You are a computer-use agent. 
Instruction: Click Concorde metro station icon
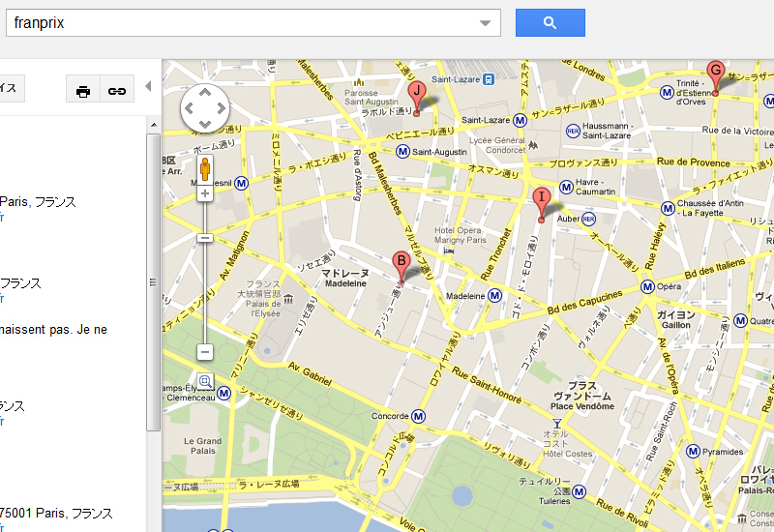coord(419,417)
